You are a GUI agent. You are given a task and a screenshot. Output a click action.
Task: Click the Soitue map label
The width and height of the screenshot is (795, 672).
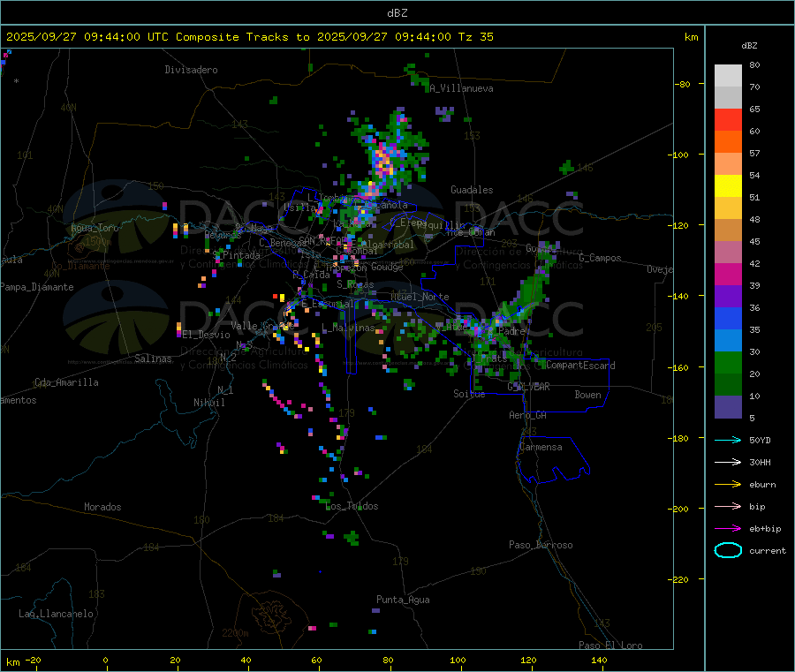click(469, 394)
